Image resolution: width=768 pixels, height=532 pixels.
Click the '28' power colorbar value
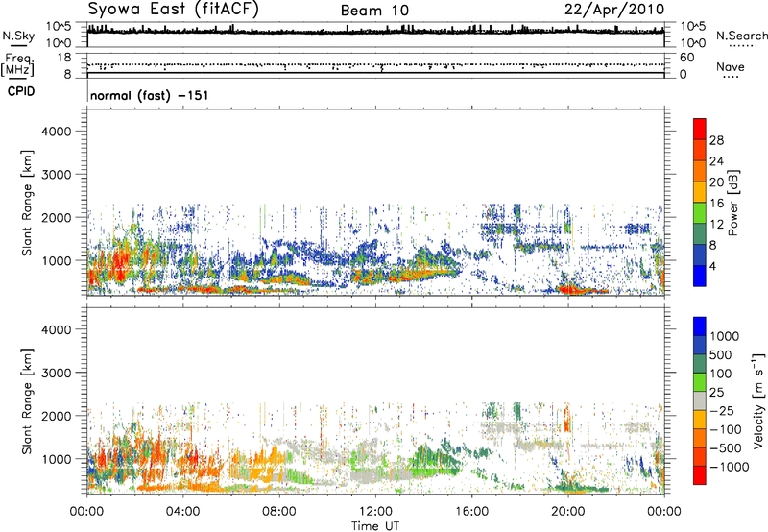716,140
